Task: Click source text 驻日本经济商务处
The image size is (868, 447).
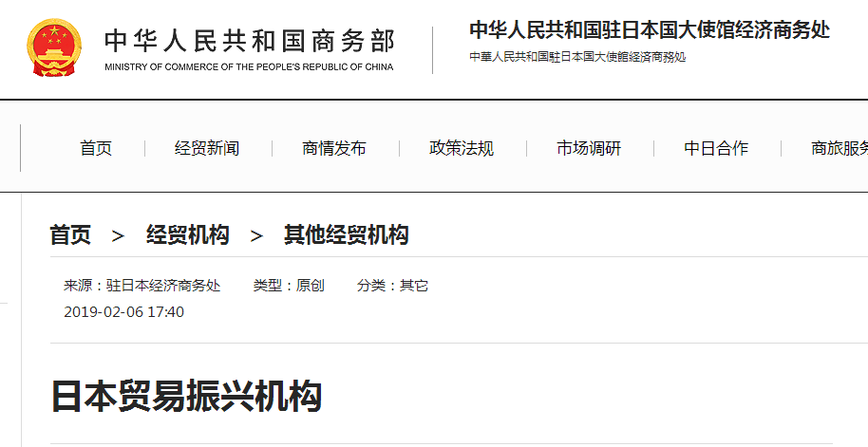Action: [163, 286]
